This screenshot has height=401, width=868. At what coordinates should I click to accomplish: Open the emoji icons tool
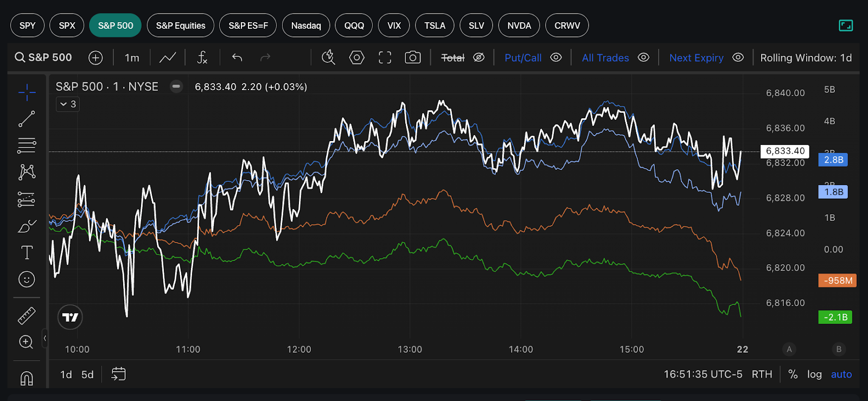pos(27,279)
